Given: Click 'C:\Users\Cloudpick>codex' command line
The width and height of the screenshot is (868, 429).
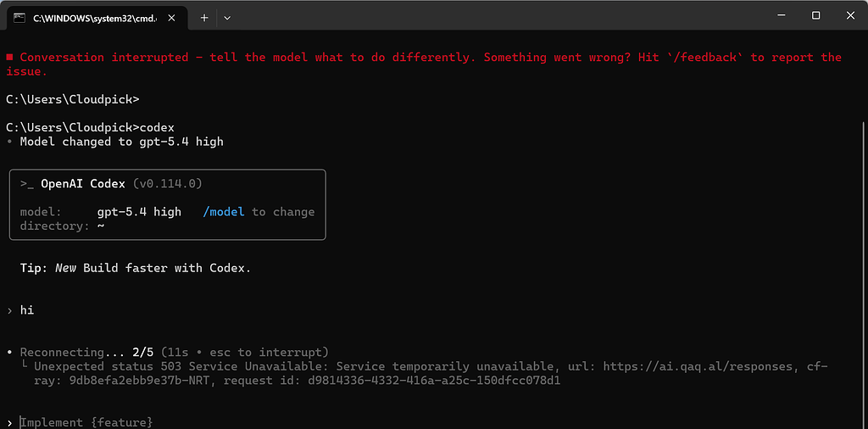Looking at the screenshot, I should point(90,127).
